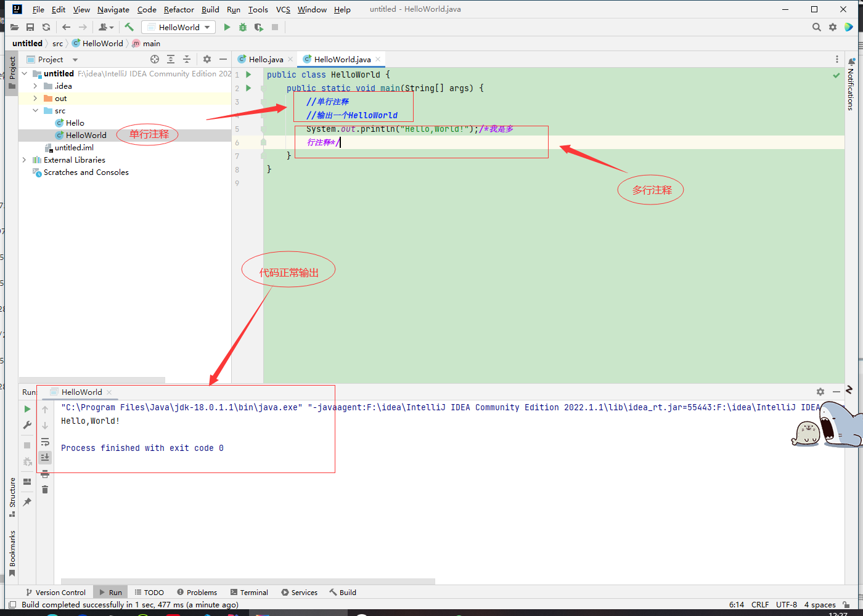Expand all in the Project panel

tap(171, 59)
